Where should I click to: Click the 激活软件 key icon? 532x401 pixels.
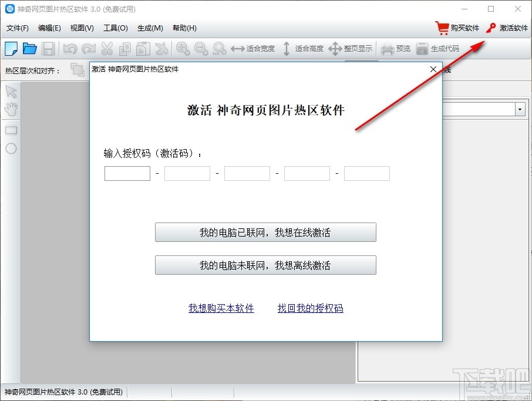click(491, 27)
